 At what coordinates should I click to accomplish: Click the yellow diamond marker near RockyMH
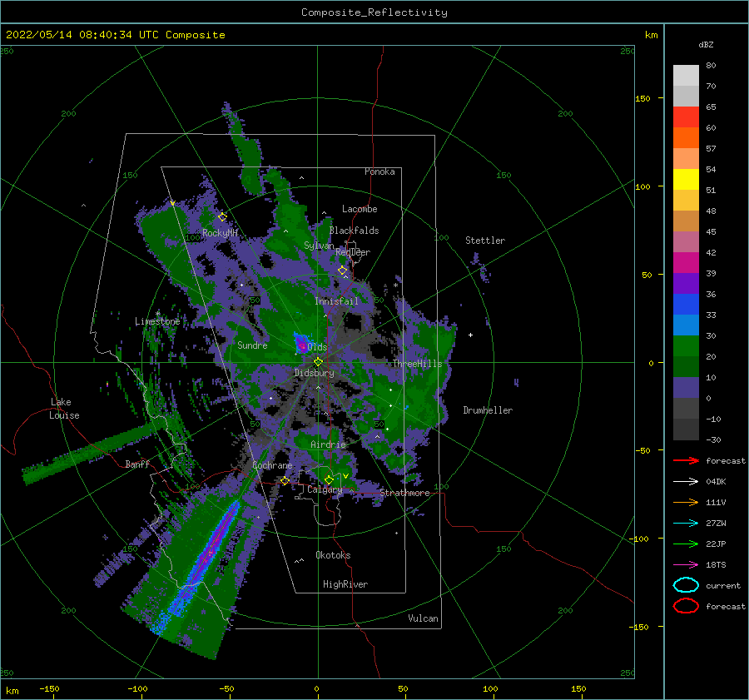point(222,217)
